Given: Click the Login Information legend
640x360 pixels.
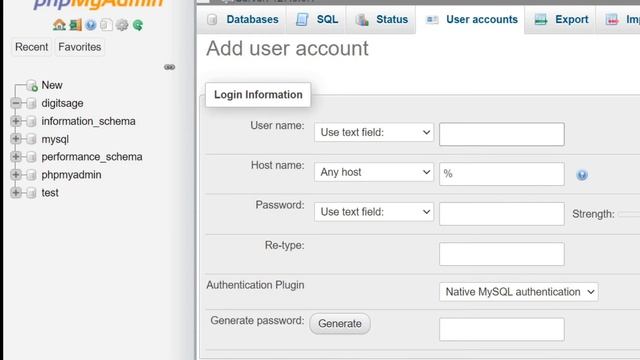Looking at the screenshot, I should [x=258, y=95].
